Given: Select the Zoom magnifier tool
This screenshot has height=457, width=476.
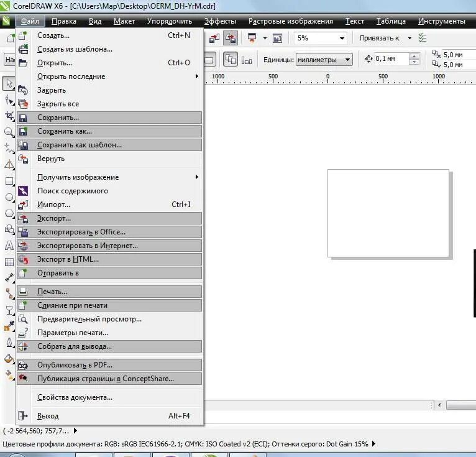Looking at the screenshot, I should (9, 132).
